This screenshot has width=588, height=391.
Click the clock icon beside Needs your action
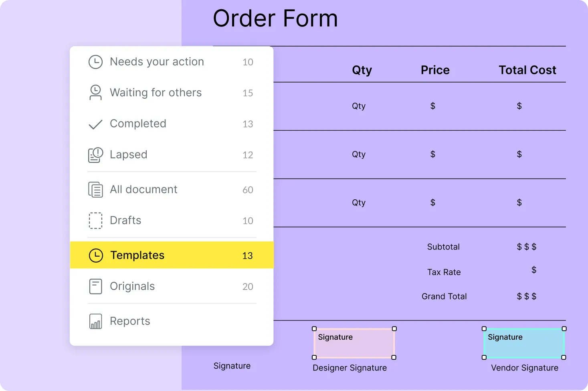[95, 62]
